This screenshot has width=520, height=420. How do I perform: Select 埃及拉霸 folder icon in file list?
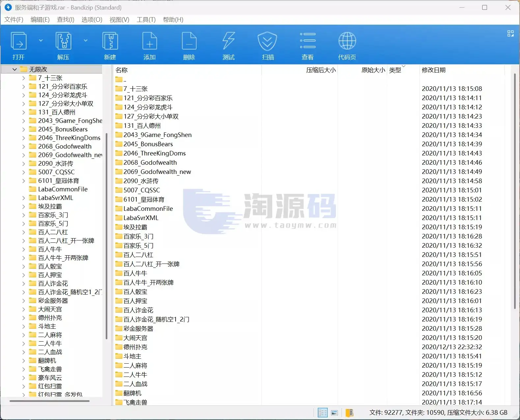119,227
